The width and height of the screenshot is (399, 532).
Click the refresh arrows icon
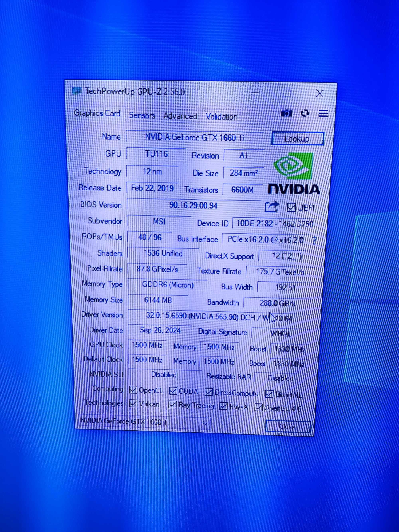click(305, 113)
